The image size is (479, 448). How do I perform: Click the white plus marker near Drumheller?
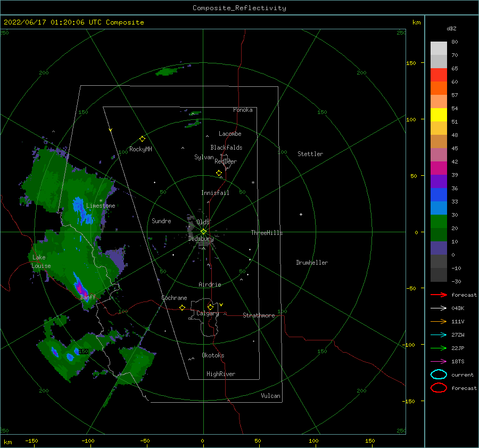(x=301, y=214)
